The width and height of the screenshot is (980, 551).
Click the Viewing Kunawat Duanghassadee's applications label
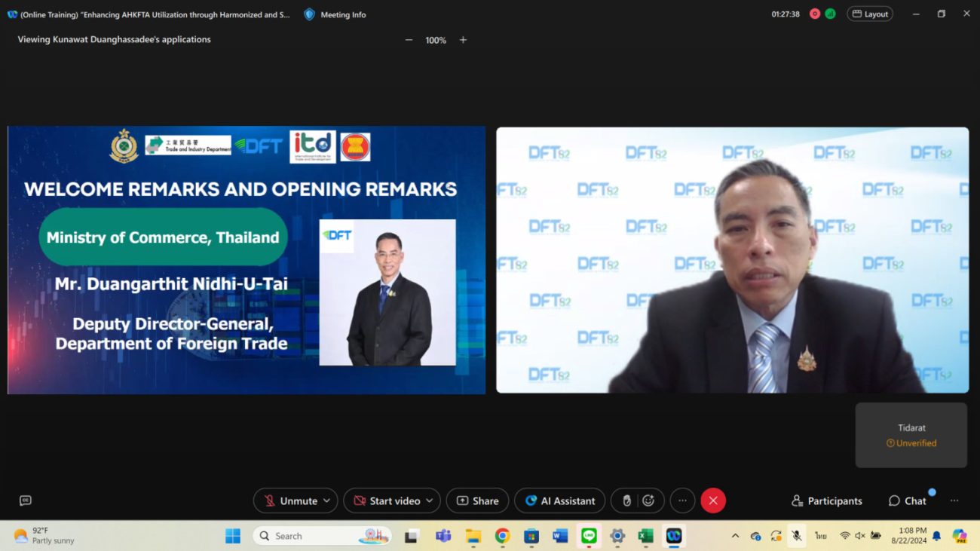pyautogui.click(x=115, y=39)
